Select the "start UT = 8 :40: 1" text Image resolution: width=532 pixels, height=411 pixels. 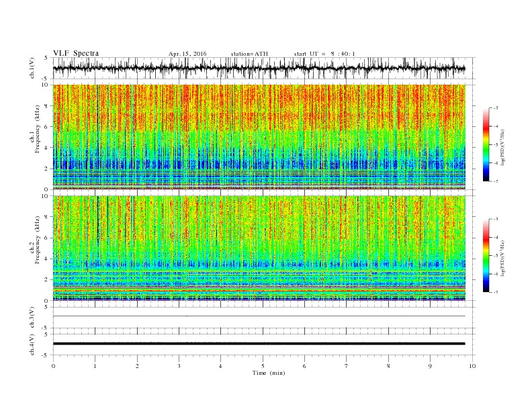pyautogui.click(x=324, y=54)
